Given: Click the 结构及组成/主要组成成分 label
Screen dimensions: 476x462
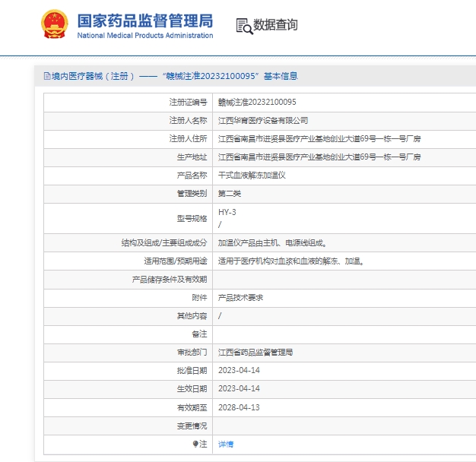Looking at the screenshot, I should tap(164, 242).
